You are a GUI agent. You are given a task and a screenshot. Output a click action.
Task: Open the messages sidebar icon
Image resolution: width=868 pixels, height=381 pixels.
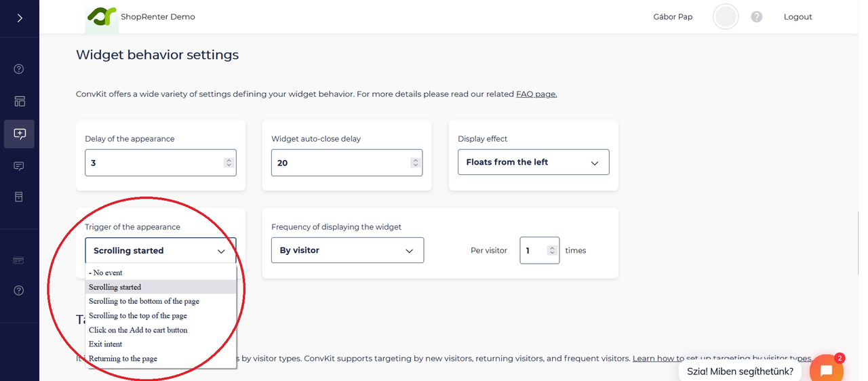coord(19,166)
